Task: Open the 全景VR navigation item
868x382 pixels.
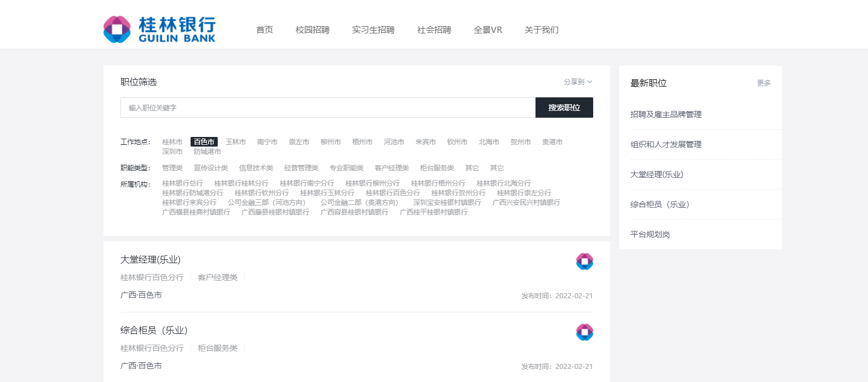Action: pyautogui.click(x=487, y=30)
